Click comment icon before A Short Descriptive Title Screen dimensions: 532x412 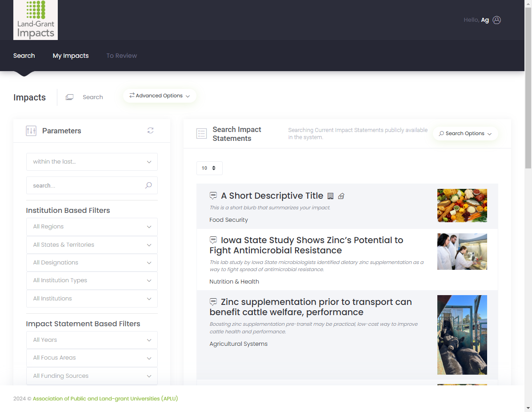coord(213,196)
